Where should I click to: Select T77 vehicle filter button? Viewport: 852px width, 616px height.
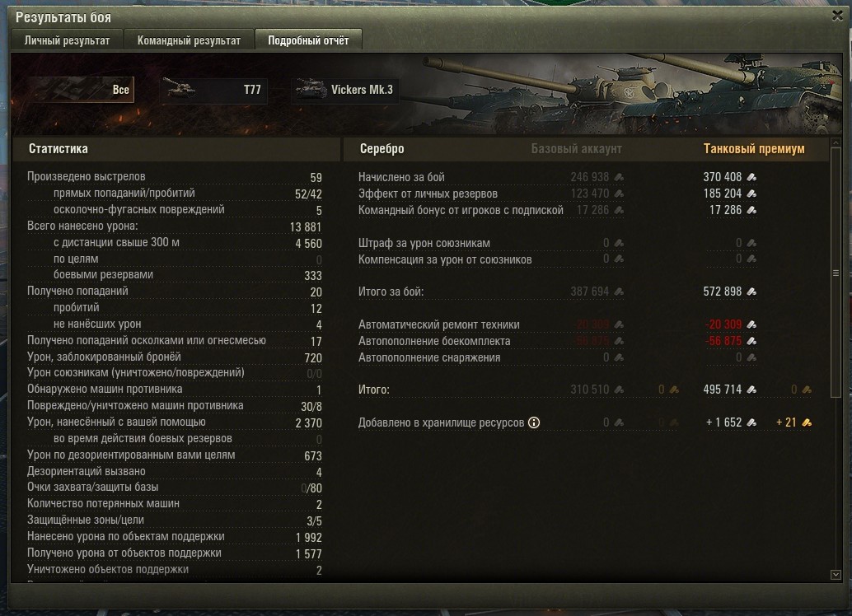[213, 90]
